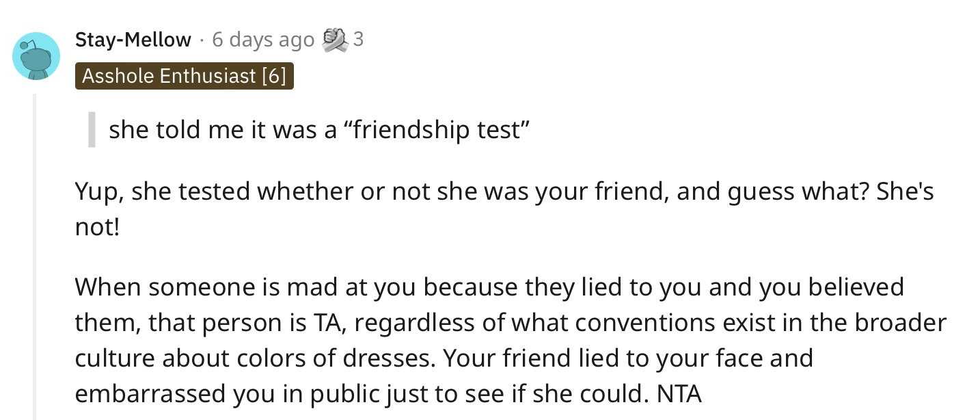This screenshot has height=420, width=980.
Task: Click the Stay-Mellow Snoo avatar
Action: tap(36, 56)
